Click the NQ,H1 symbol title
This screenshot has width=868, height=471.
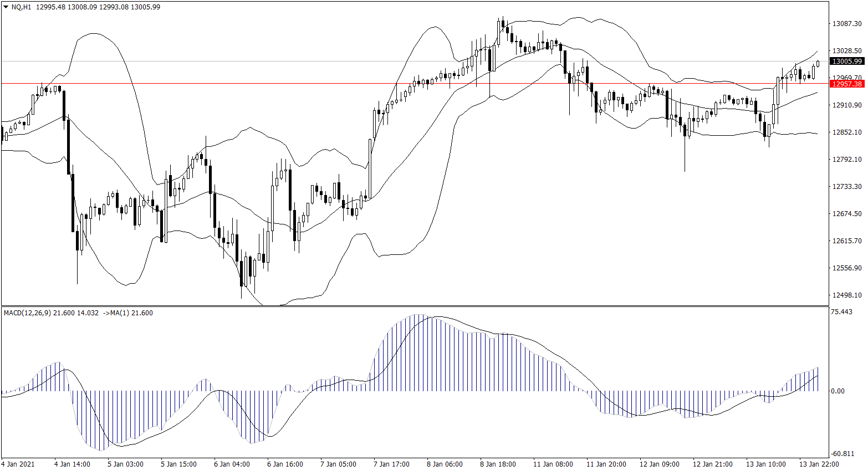(x=21, y=7)
